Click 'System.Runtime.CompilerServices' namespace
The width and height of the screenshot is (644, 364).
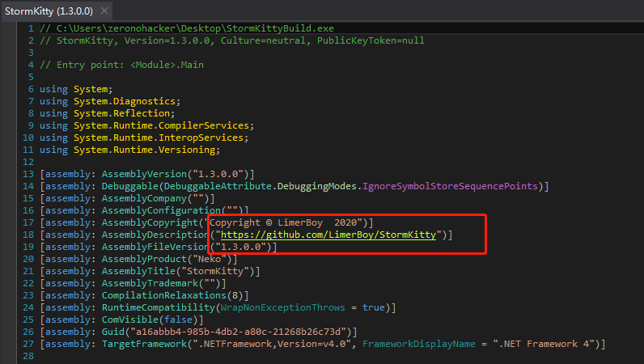point(162,125)
